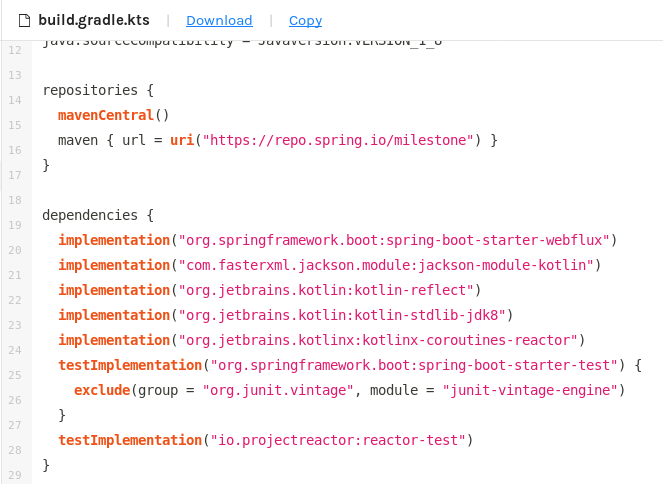Click line number 28 in gutter
663x484 pixels.
(15, 450)
